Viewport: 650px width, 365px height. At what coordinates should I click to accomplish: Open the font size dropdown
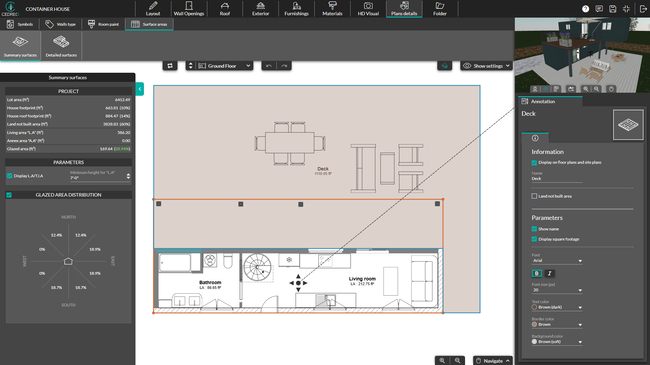point(557,290)
